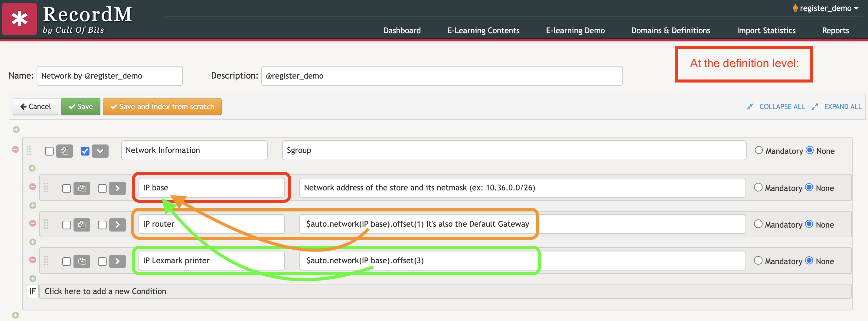Grab the drag handle of IP router row

click(x=46, y=224)
